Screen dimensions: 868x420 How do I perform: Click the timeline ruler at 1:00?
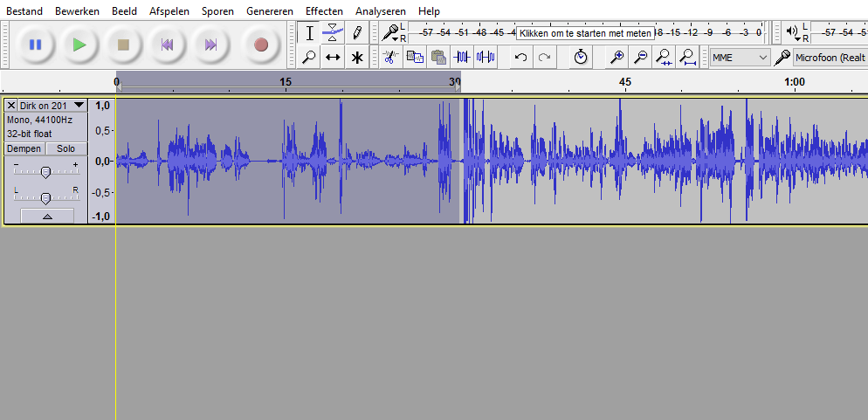click(795, 82)
